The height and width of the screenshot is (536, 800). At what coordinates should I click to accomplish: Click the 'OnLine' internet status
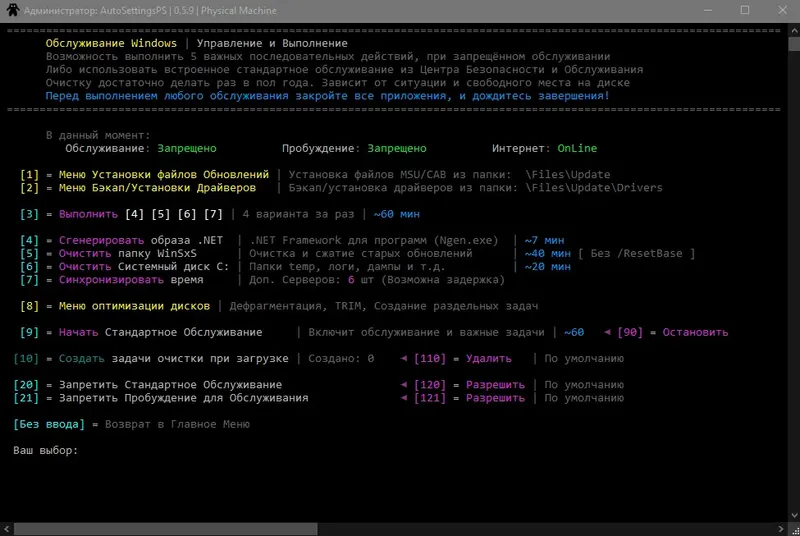pyautogui.click(x=577, y=148)
